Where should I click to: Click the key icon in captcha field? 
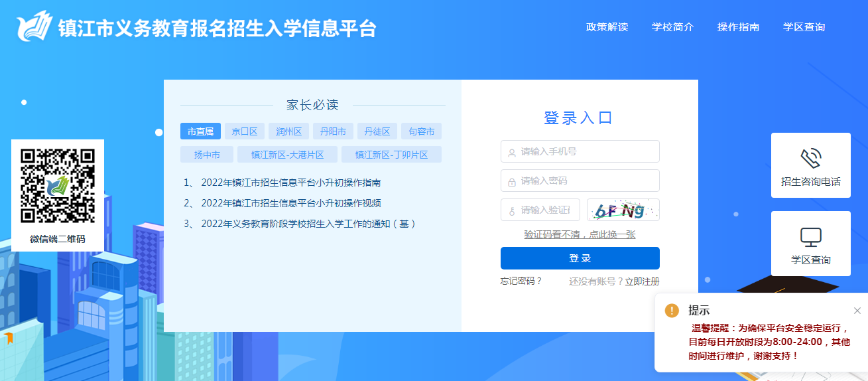coord(512,210)
